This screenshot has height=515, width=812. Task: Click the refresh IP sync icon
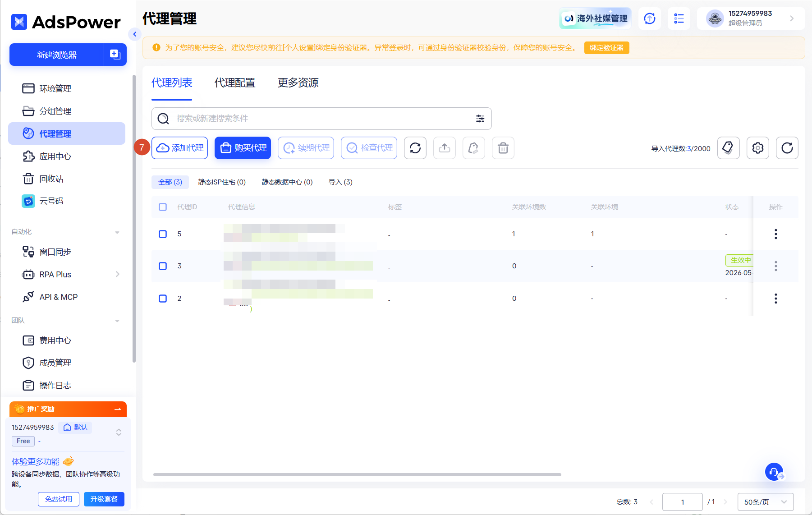(415, 148)
